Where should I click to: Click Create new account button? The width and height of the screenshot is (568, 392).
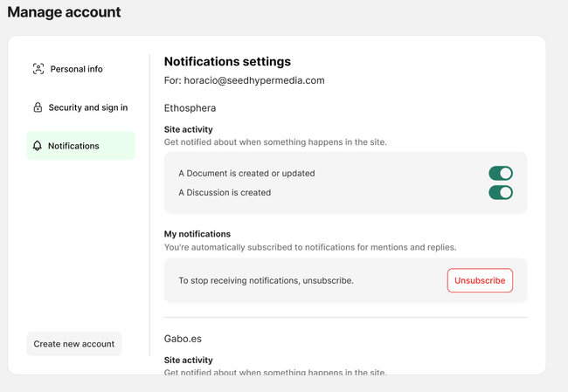coord(74,344)
